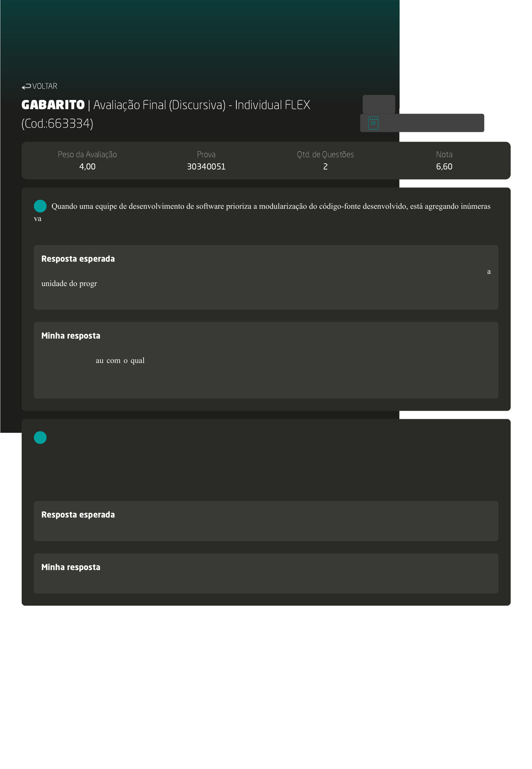Click the Nota score 6,60

(444, 167)
